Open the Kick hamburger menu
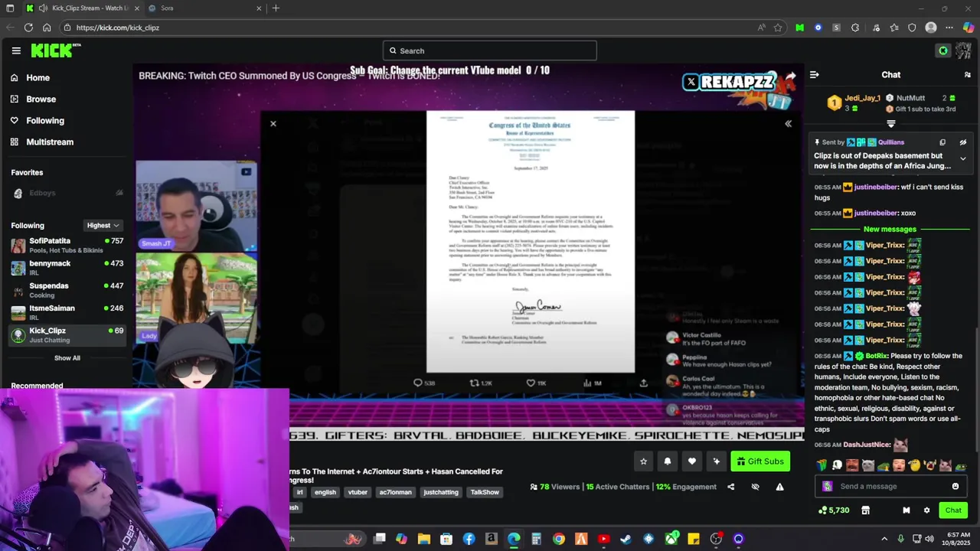The height and width of the screenshot is (551, 980). (x=16, y=51)
